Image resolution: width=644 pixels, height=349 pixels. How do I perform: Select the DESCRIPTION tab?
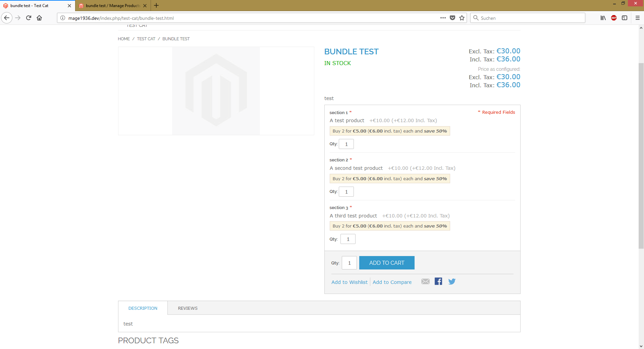point(143,308)
